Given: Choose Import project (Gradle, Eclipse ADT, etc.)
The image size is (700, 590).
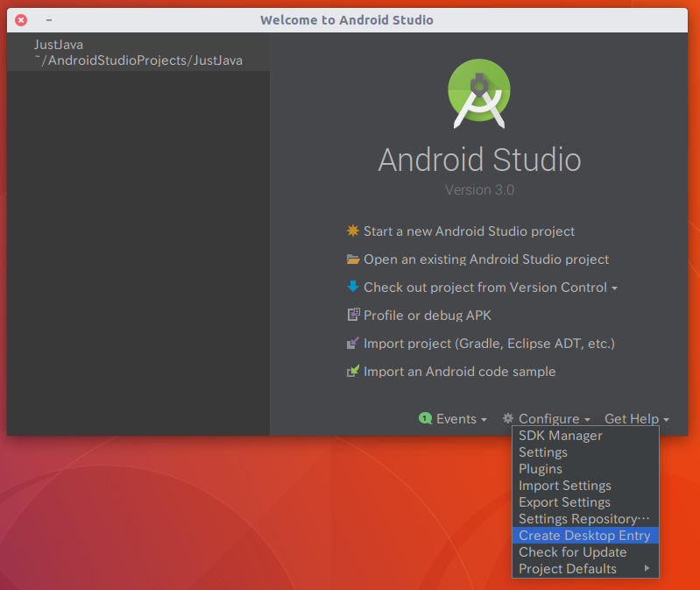Looking at the screenshot, I should (x=489, y=344).
